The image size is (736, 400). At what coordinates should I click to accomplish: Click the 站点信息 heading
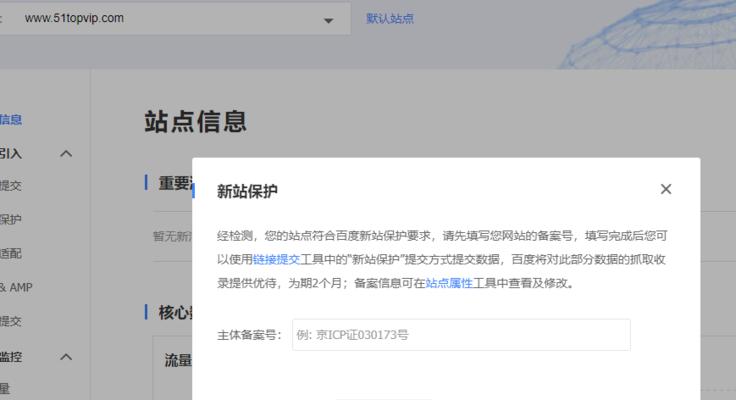click(195, 122)
